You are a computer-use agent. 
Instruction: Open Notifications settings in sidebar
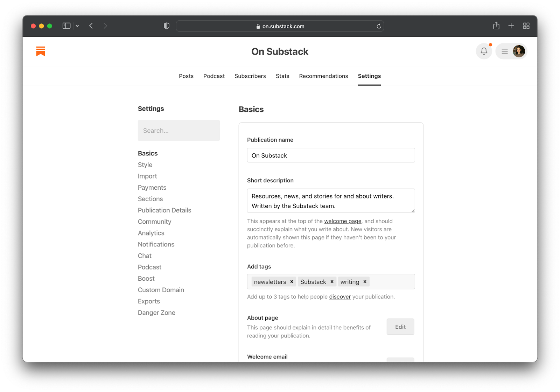tap(156, 244)
